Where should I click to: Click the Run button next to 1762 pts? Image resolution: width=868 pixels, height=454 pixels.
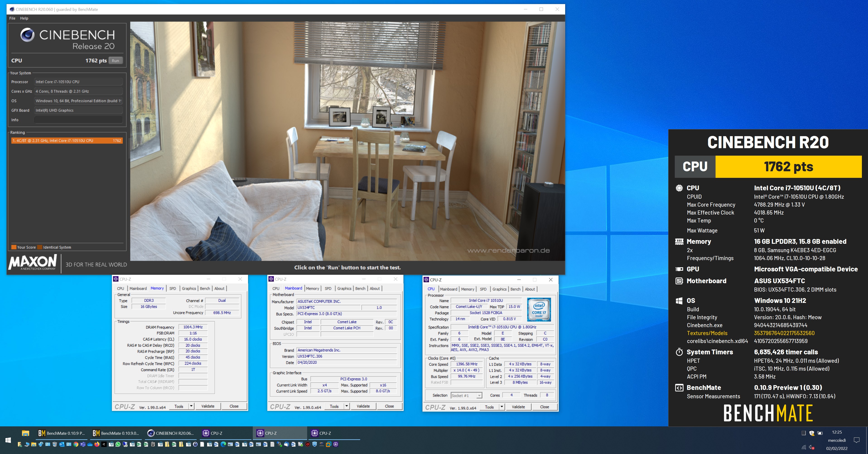pos(116,61)
